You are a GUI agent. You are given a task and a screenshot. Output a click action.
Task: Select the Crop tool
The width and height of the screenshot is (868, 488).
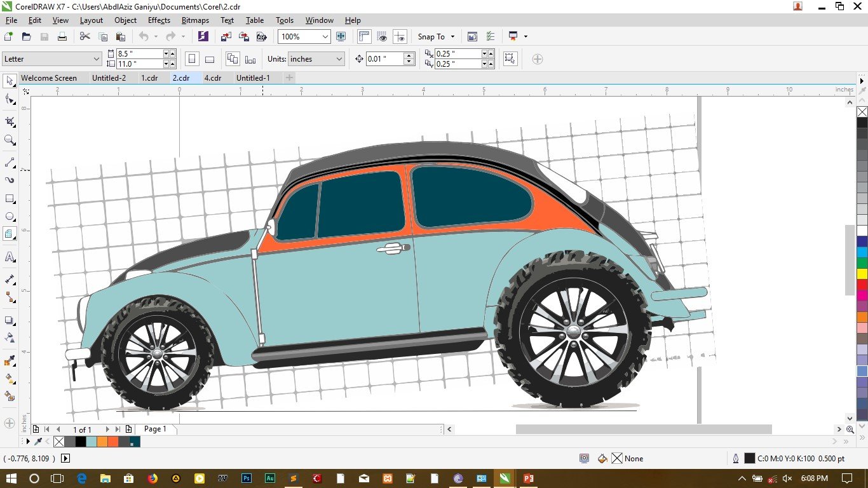click(x=10, y=121)
